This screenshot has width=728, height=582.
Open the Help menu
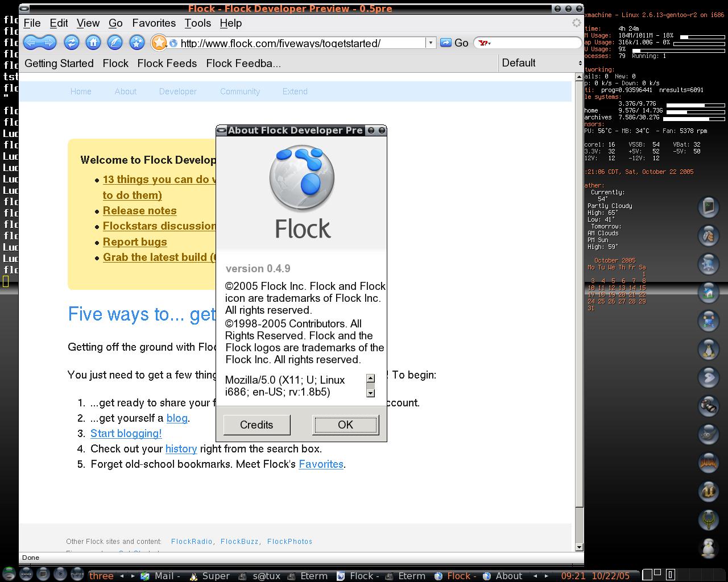230,23
